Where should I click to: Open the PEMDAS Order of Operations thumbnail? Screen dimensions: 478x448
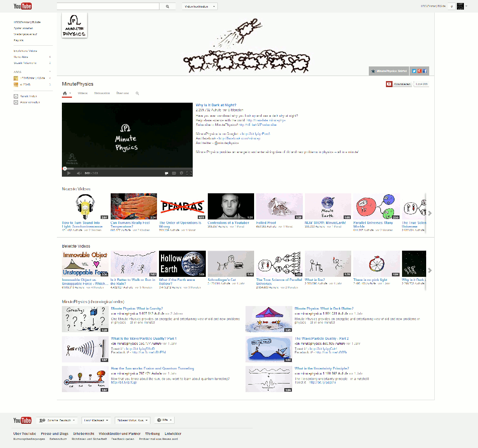tap(182, 206)
